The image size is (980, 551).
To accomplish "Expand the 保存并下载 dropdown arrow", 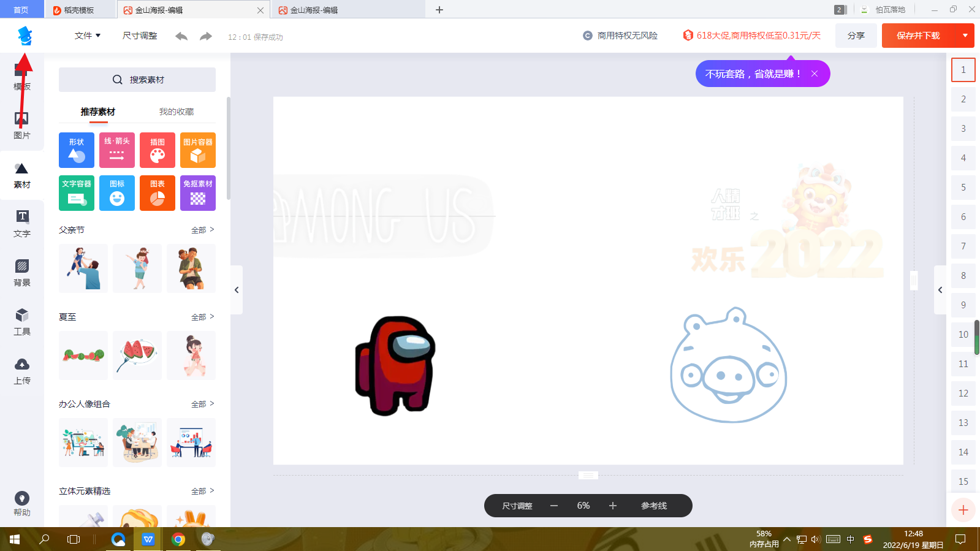I will click(x=965, y=36).
